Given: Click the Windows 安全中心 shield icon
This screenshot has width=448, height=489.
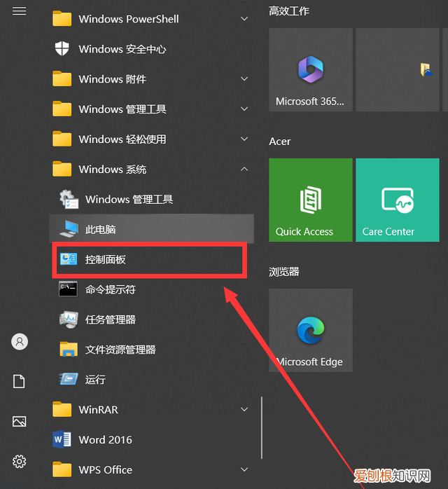Looking at the screenshot, I should 62,48.
